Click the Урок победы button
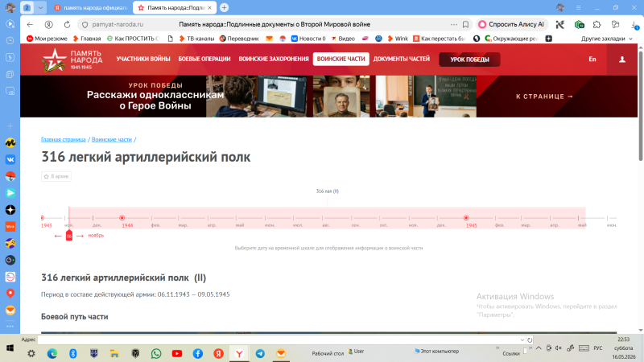 [x=469, y=60]
